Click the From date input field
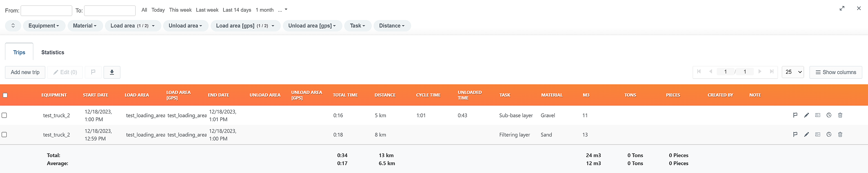This screenshot has width=868, height=173. (46, 11)
